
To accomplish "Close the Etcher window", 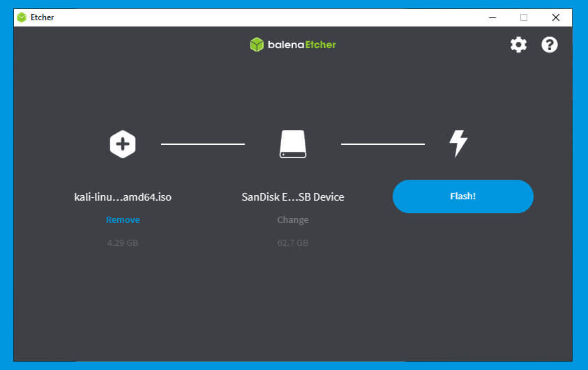I will pyautogui.click(x=556, y=17).
